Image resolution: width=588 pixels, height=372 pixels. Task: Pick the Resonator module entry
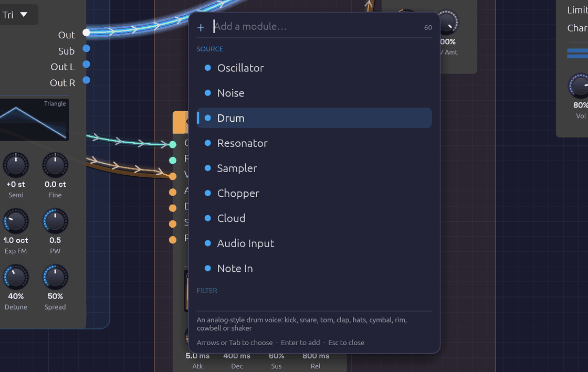[x=314, y=143]
